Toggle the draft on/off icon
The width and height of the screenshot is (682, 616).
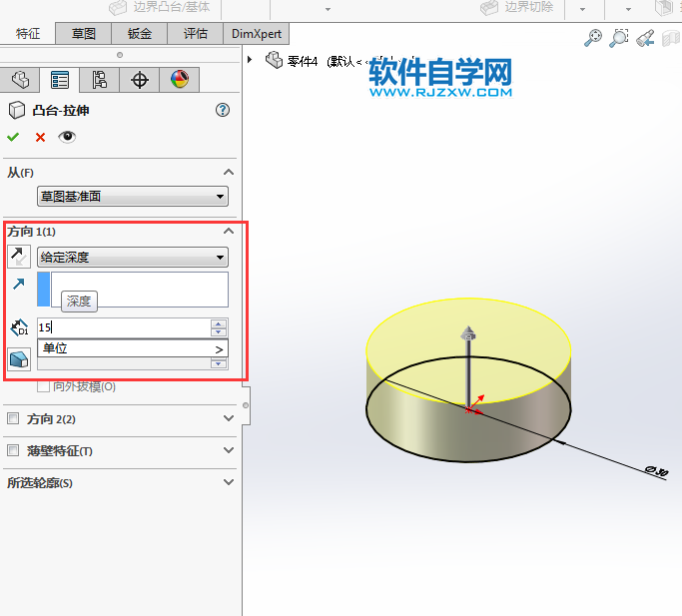pyautogui.click(x=19, y=359)
